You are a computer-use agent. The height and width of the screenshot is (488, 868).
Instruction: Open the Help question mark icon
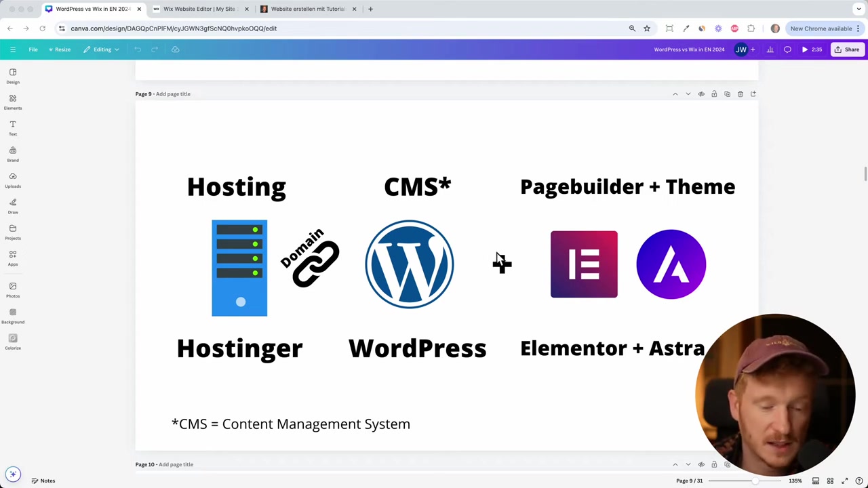tap(859, 481)
